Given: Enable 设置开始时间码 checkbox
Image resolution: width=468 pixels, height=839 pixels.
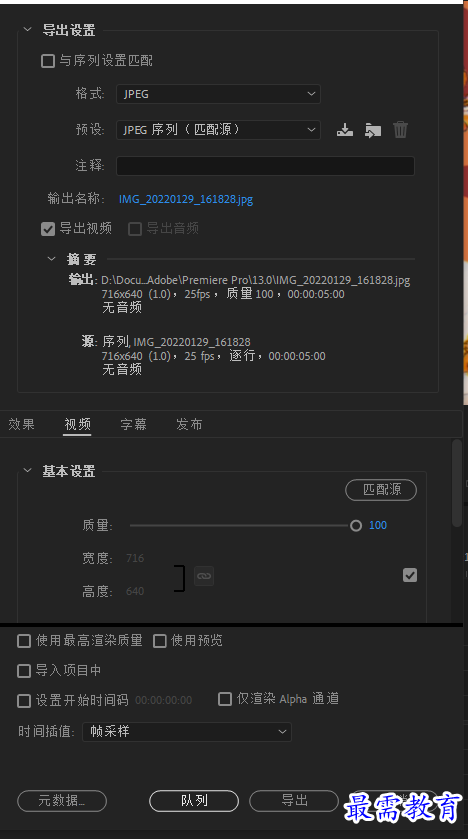Looking at the screenshot, I should pos(24,701).
